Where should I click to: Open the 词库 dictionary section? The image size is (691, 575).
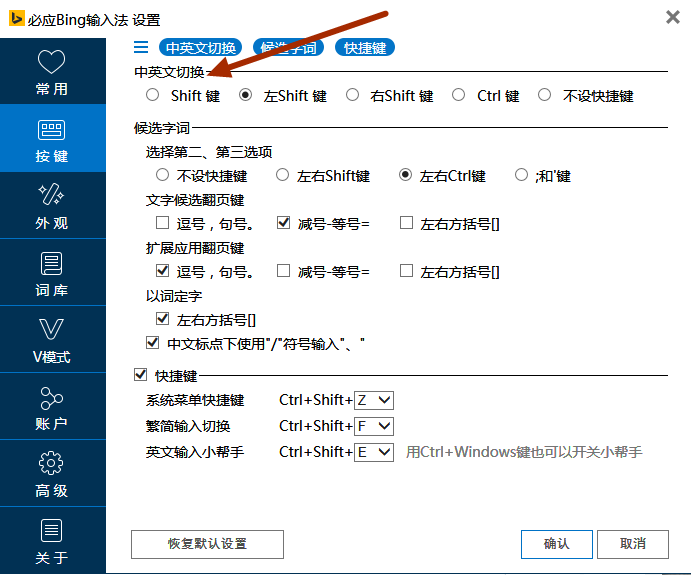(52, 273)
